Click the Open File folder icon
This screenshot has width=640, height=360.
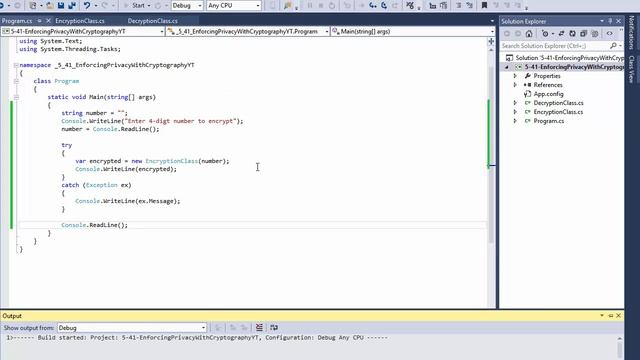point(49,5)
